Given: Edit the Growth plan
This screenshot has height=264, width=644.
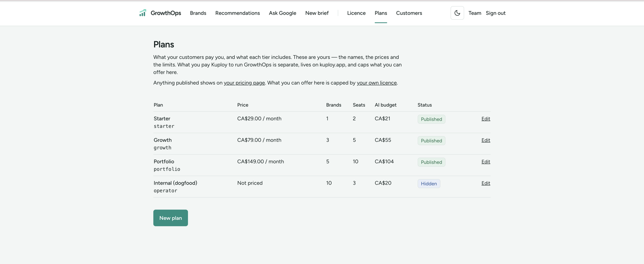Looking at the screenshot, I should [486, 140].
